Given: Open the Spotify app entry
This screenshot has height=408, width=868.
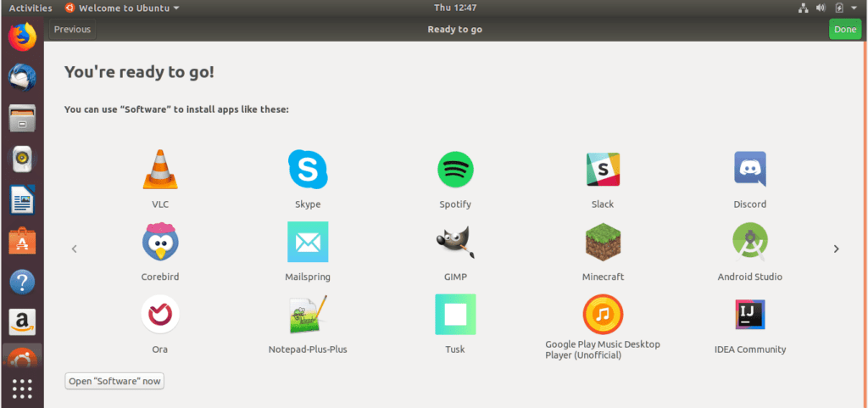Looking at the screenshot, I should [x=455, y=170].
